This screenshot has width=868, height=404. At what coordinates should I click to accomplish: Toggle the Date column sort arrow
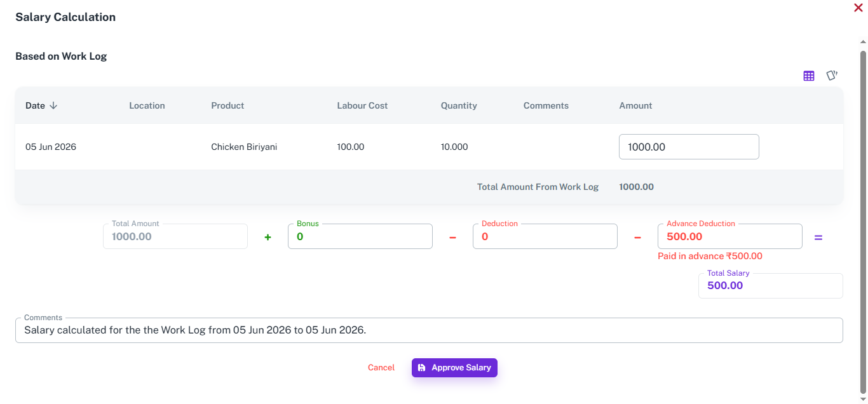[x=53, y=105]
